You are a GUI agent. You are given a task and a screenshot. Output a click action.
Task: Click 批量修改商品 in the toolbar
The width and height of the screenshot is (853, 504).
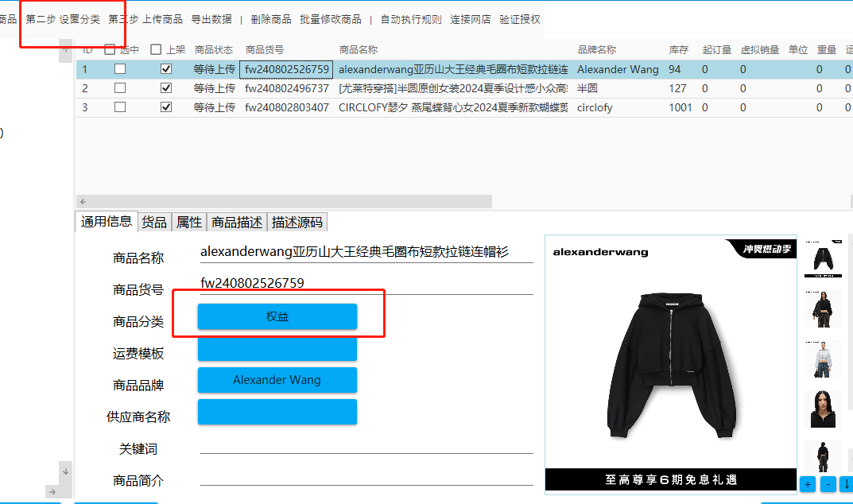click(x=331, y=19)
